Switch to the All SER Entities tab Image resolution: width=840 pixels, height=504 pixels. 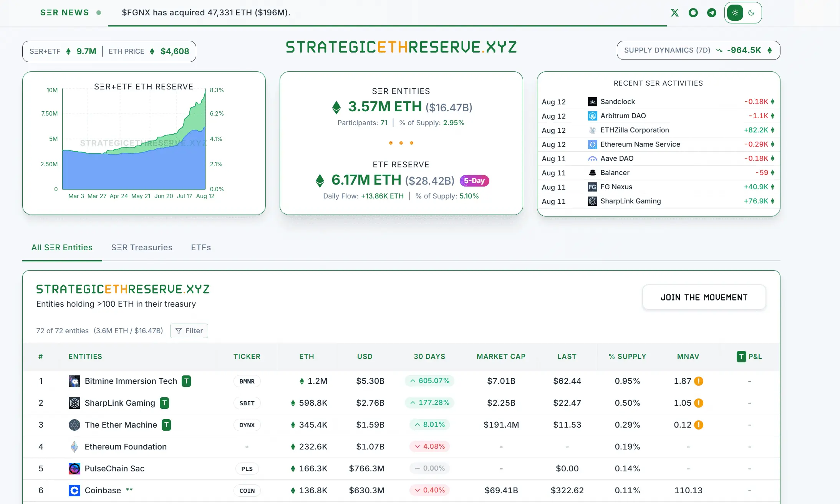coord(62,248)
